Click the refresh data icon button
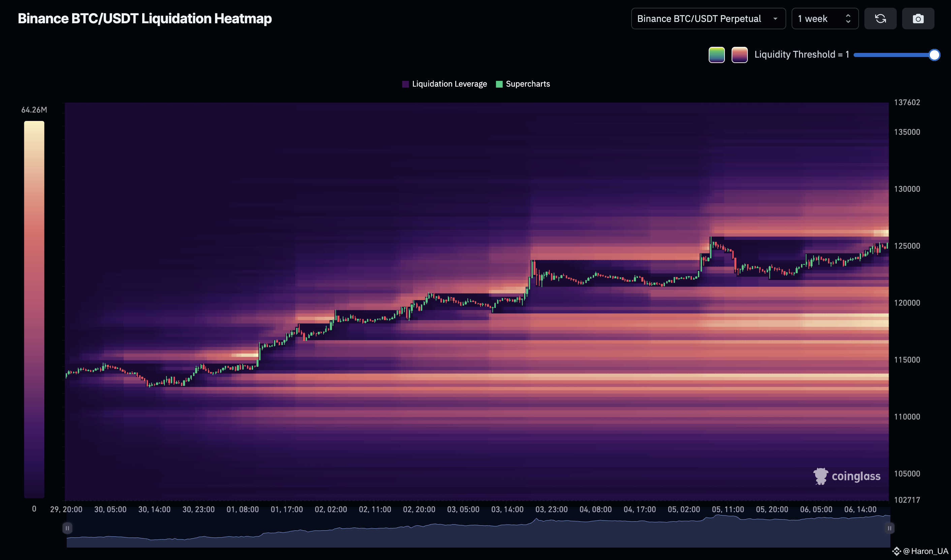 880,19
